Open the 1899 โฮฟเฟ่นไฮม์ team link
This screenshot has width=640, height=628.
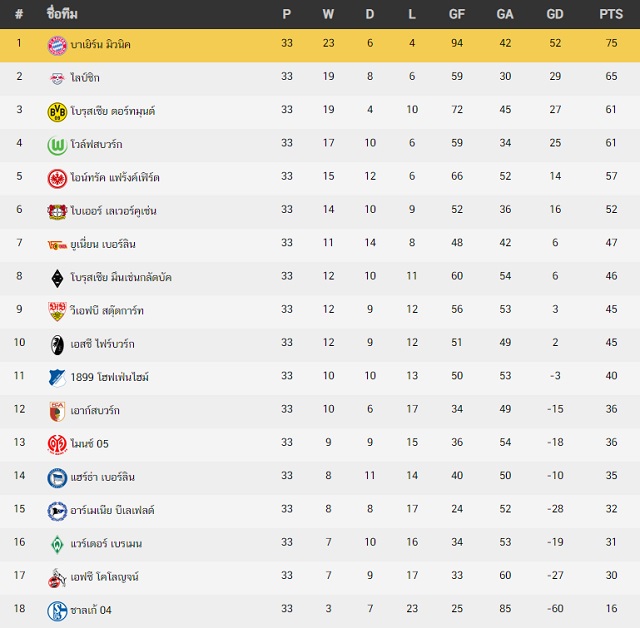pos(109,377)
